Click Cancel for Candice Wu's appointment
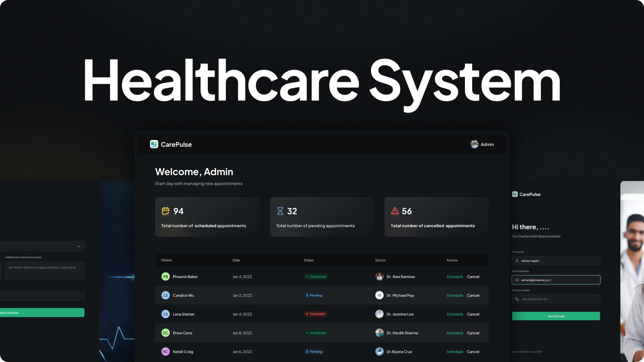 click(473, 295)
